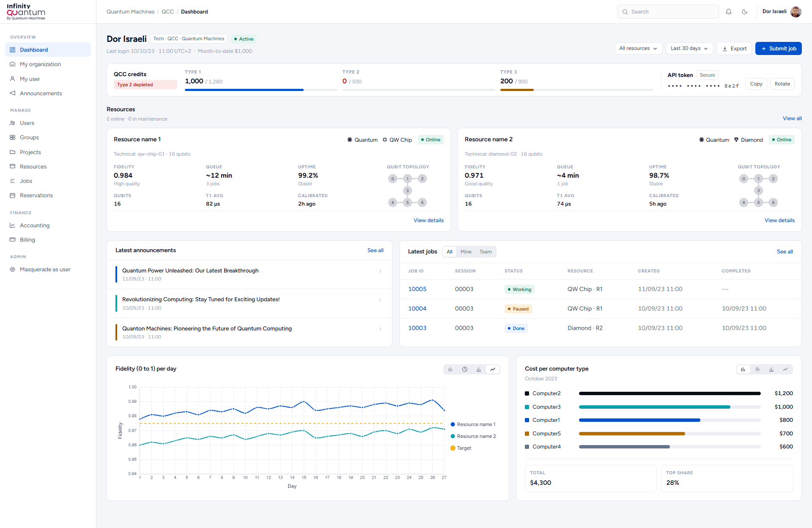Click the QW Chip tag icon on Resource name 1
This screenshot has height=528, width=812.
385,140
